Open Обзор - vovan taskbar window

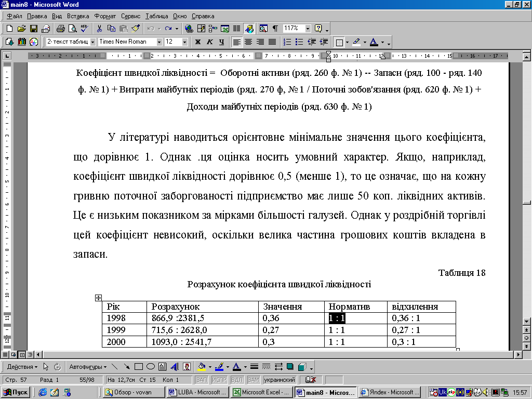pyautogui.click(x=135, y=392)
